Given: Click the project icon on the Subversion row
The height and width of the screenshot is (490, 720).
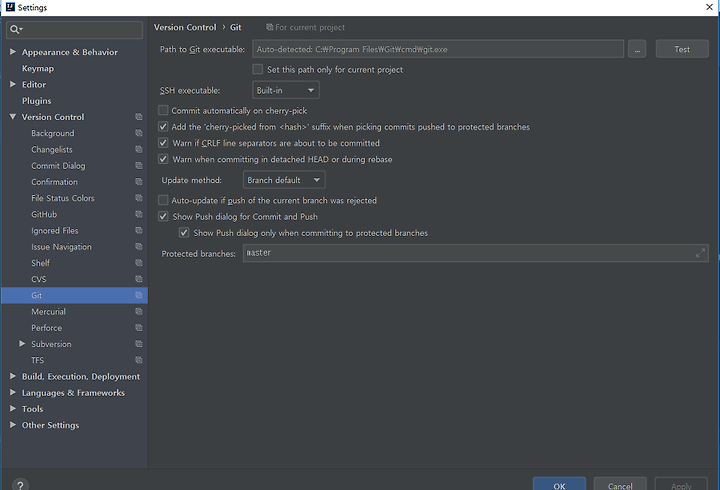Looking at the screenshot, I should click(x=139, y=344).
